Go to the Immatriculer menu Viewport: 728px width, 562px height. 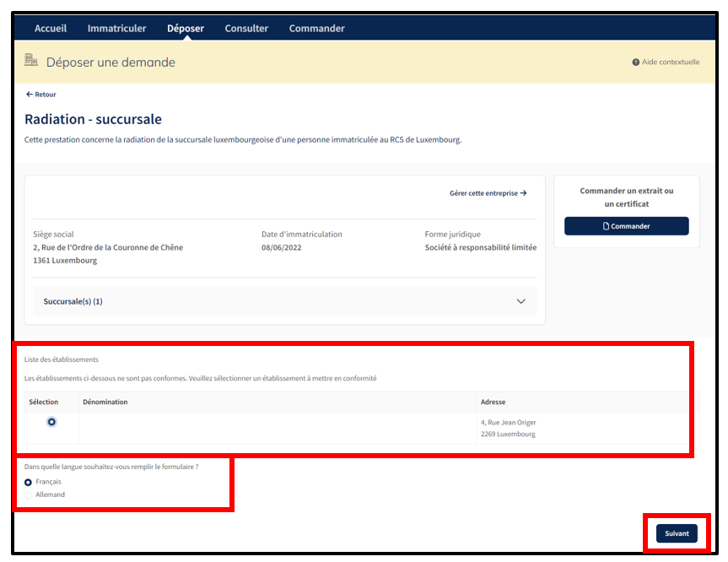click(x=116, y=29)
